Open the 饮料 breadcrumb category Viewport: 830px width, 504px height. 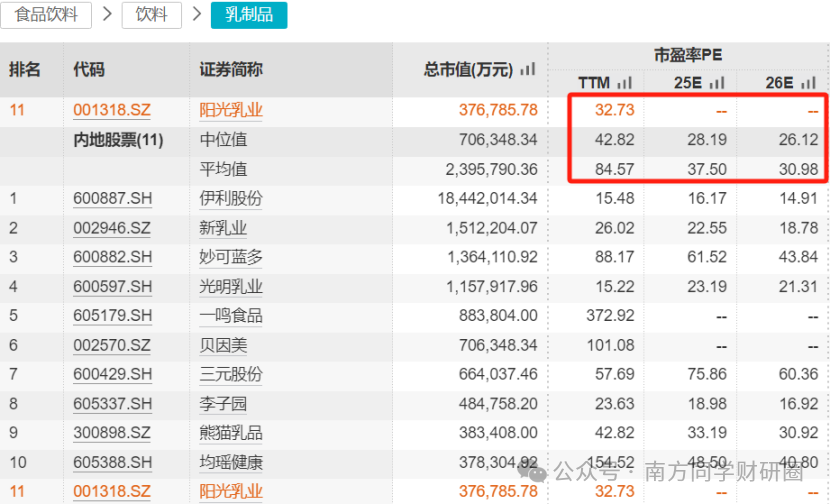pos(152,15)
